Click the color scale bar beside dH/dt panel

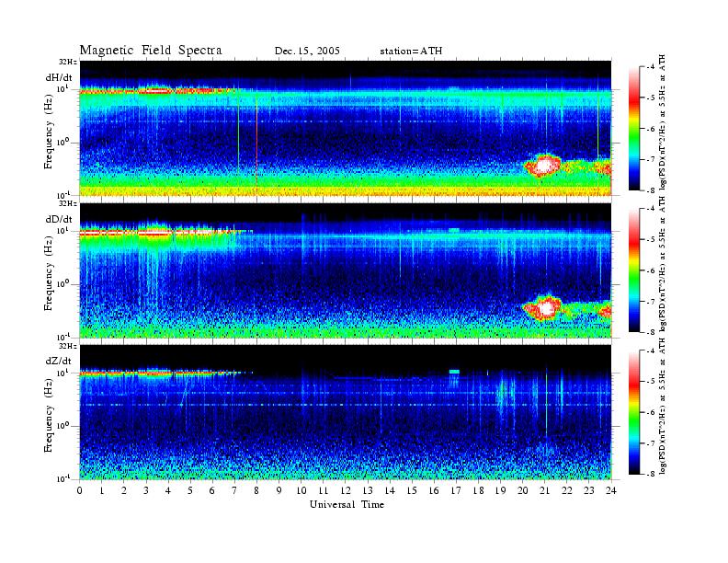(634, 129)
